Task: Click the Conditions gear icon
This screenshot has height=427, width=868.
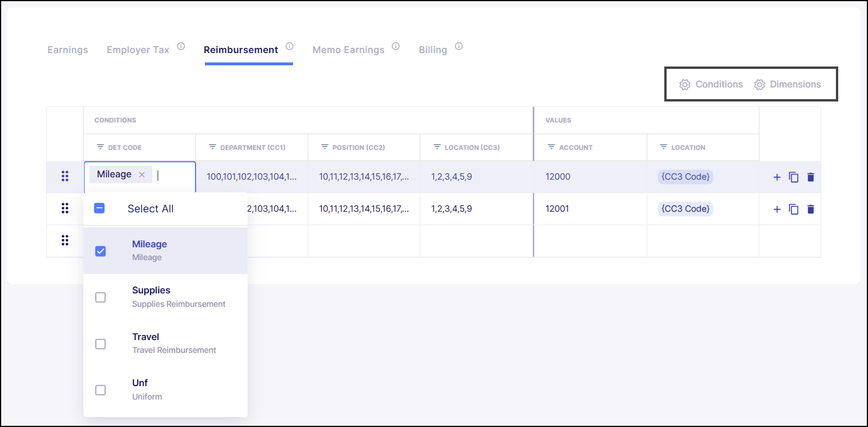Action: (x=685, y=84)
